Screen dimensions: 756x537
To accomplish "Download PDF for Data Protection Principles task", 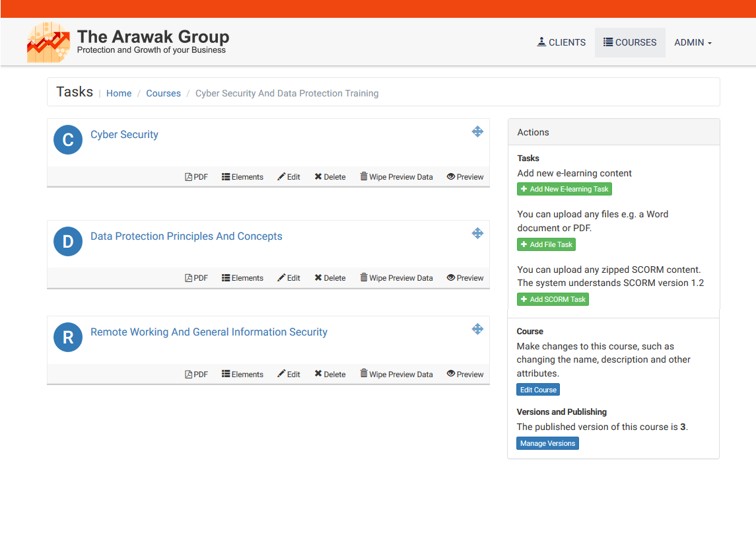I will click(x=196, y=278).
